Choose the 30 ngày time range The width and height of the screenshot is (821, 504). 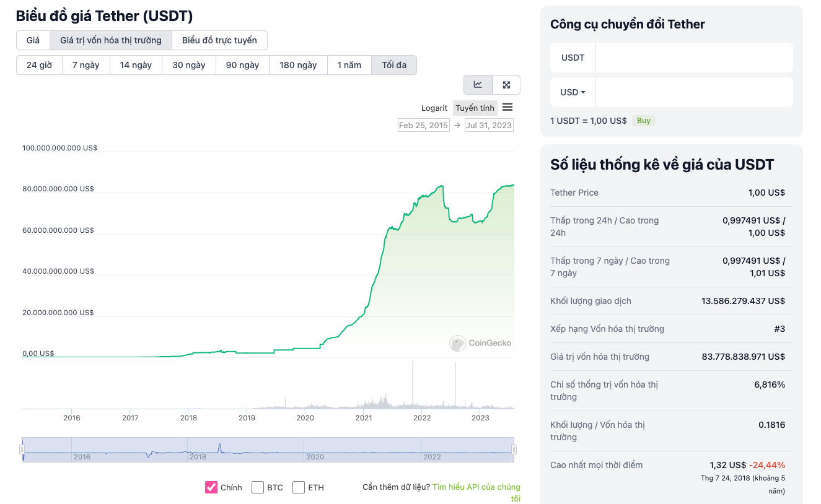(189, 65)
